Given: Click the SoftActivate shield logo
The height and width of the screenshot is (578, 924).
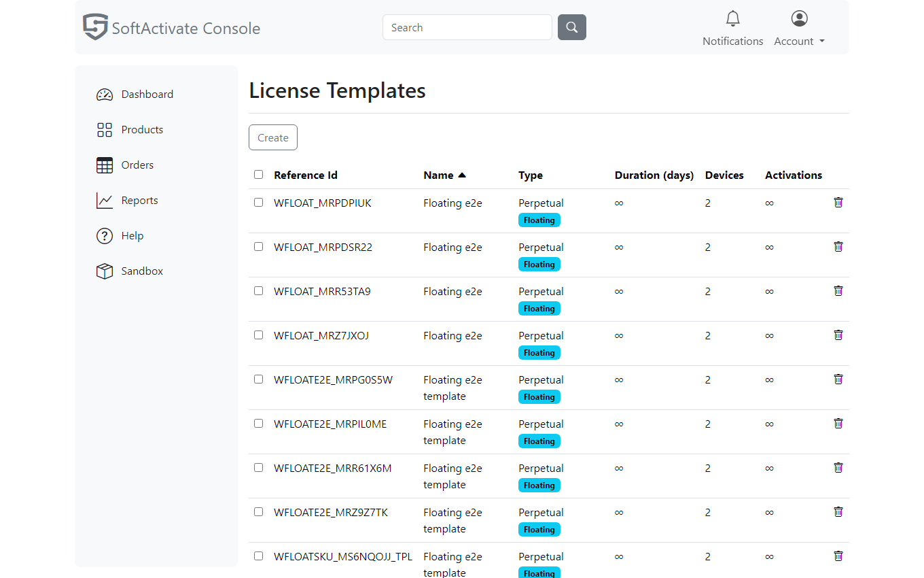Looking at the screenshot, I should [95, 27].
